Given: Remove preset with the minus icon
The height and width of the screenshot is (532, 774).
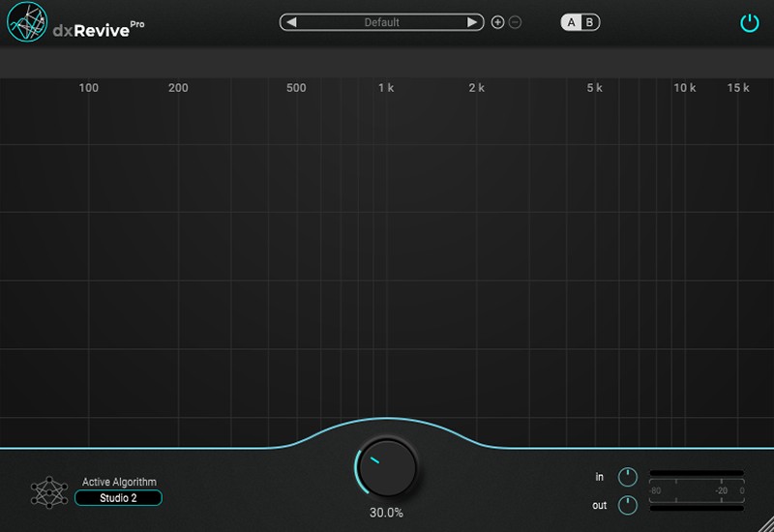Looking at the screenshot, I should click(515, 22).
